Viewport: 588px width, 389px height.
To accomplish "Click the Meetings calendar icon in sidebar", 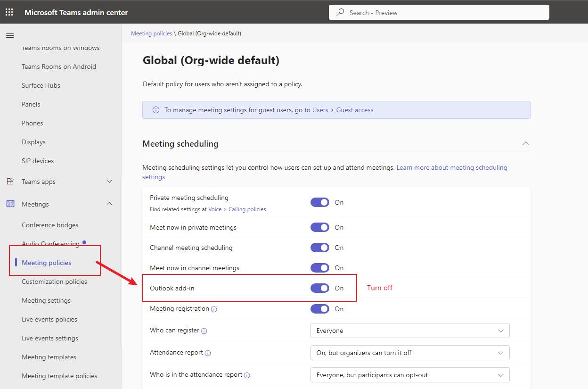I will pyautogui.click(x=9, y=204).
